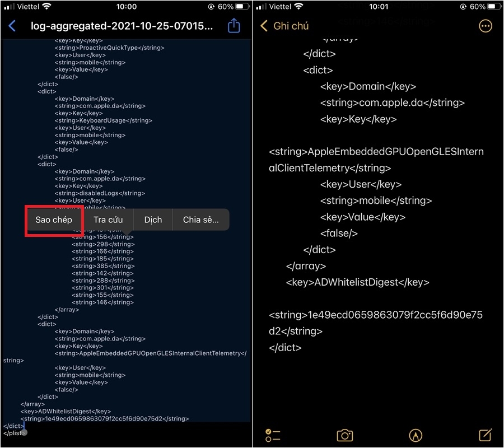Image resolution: width=504 pixels, height=448 pixels.
Task: Tap the string 142 line in log
Action: click(102, 273)
